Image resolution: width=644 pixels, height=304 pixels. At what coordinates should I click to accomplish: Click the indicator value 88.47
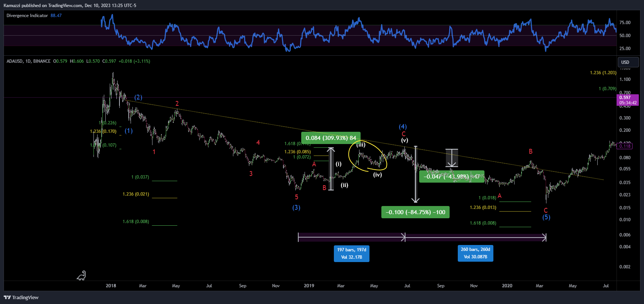pos(56,16)
